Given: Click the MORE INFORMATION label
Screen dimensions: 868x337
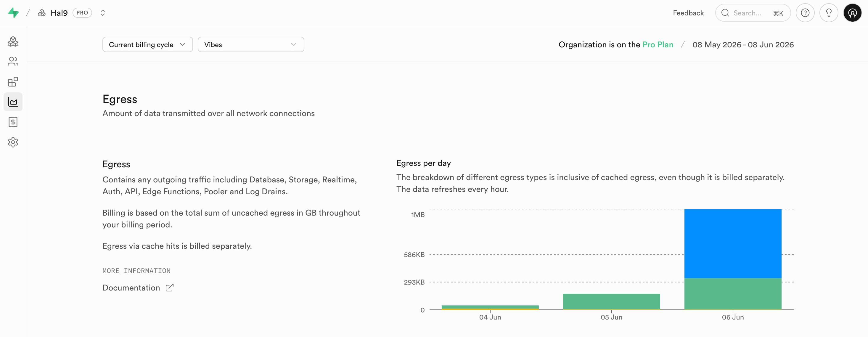Looking at the screenshot, I should [136, 271].
